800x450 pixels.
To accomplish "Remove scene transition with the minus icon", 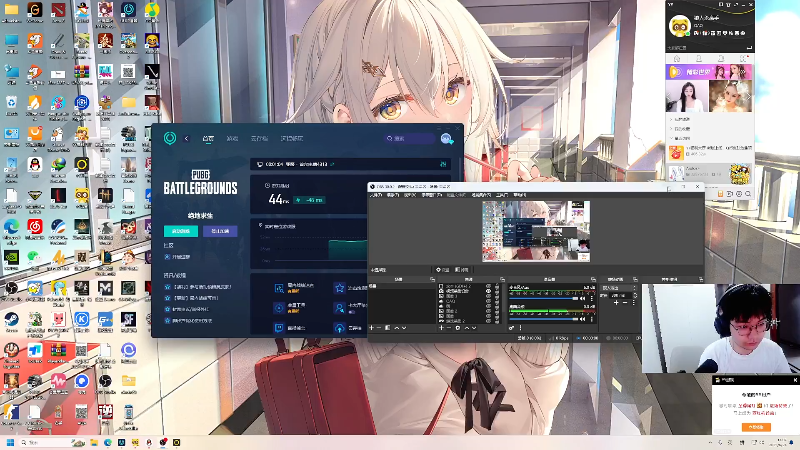I will click(625, 303).
